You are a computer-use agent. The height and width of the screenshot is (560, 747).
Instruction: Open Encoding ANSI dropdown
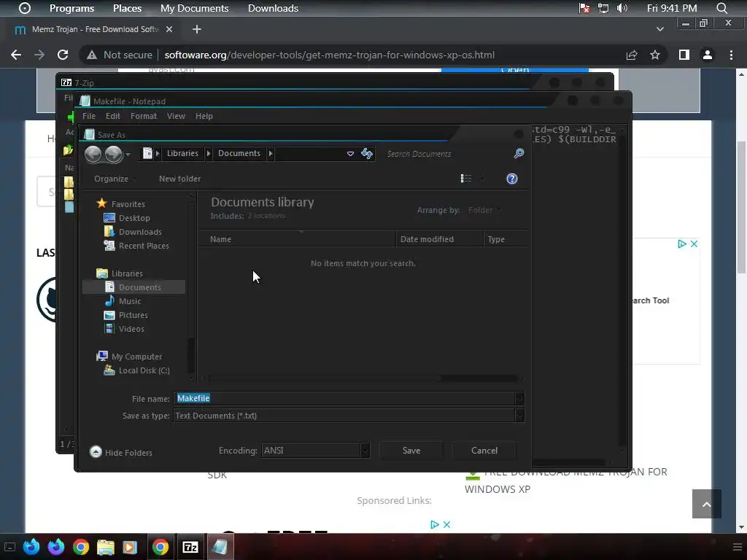365,451
